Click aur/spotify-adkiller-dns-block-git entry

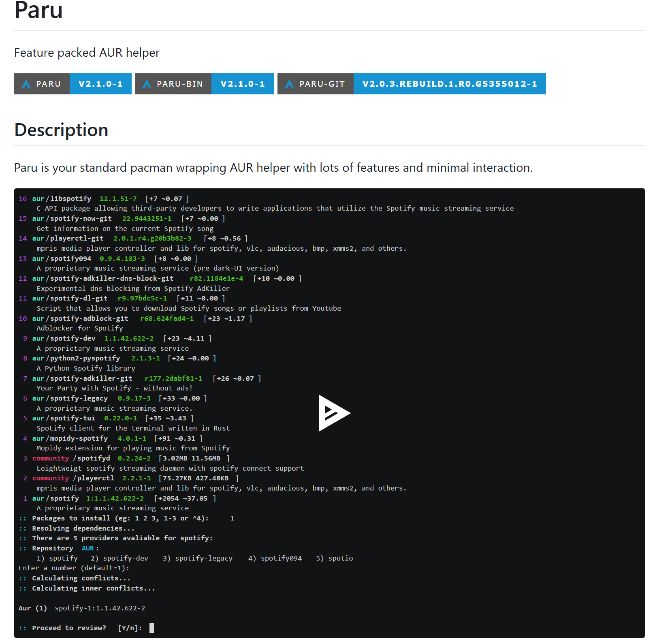point(160,278)
